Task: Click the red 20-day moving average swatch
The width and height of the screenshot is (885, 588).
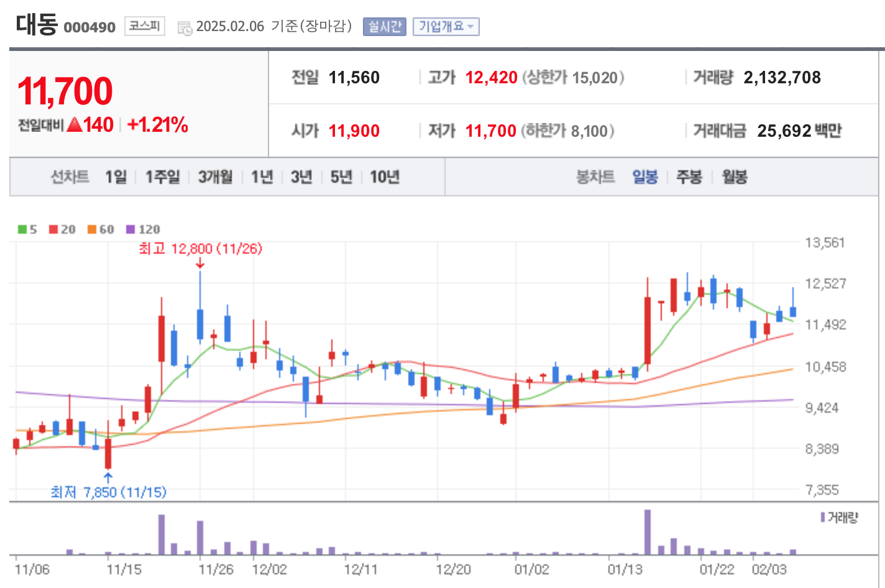Action: click(x=53, y=229)
